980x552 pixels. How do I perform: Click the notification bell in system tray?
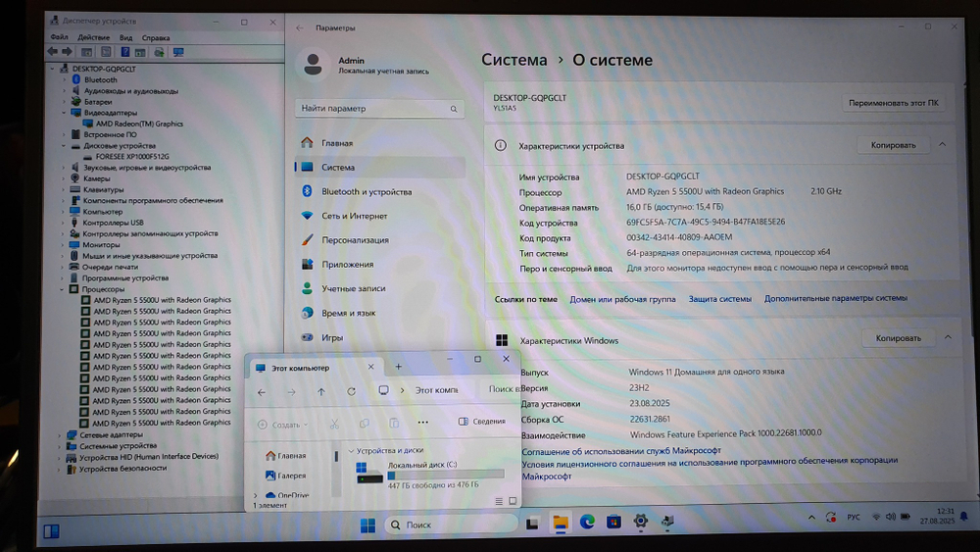coord(964,517)
